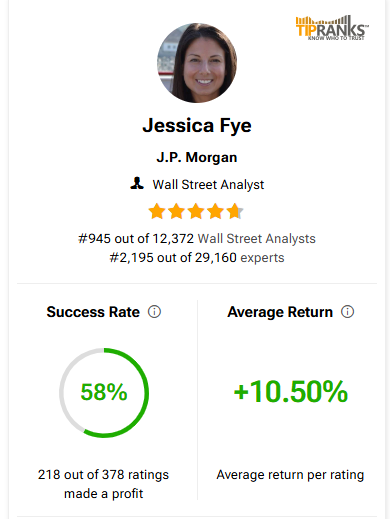390x519 pixels.
Task: Click the third rating star
Action: point(196,211)
